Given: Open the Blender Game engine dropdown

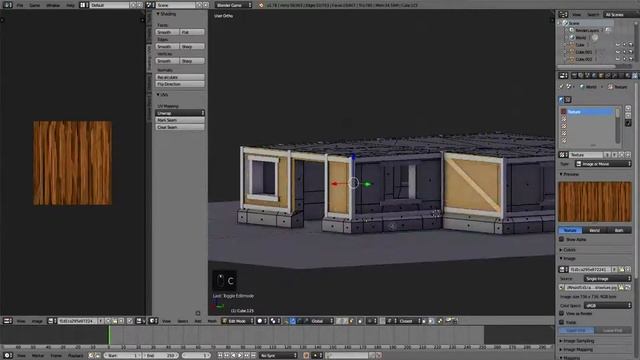Looking at the screenshot, I should click(233, 5).
